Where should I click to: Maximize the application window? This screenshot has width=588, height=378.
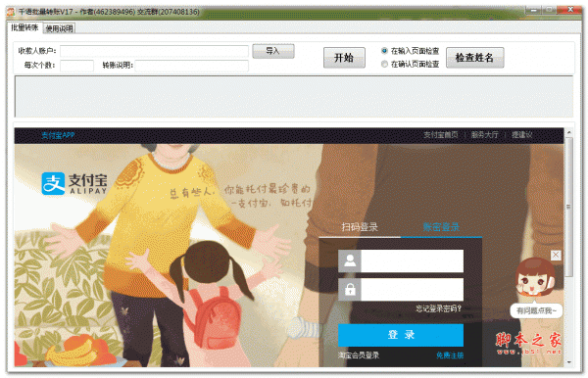pos(550,10)
